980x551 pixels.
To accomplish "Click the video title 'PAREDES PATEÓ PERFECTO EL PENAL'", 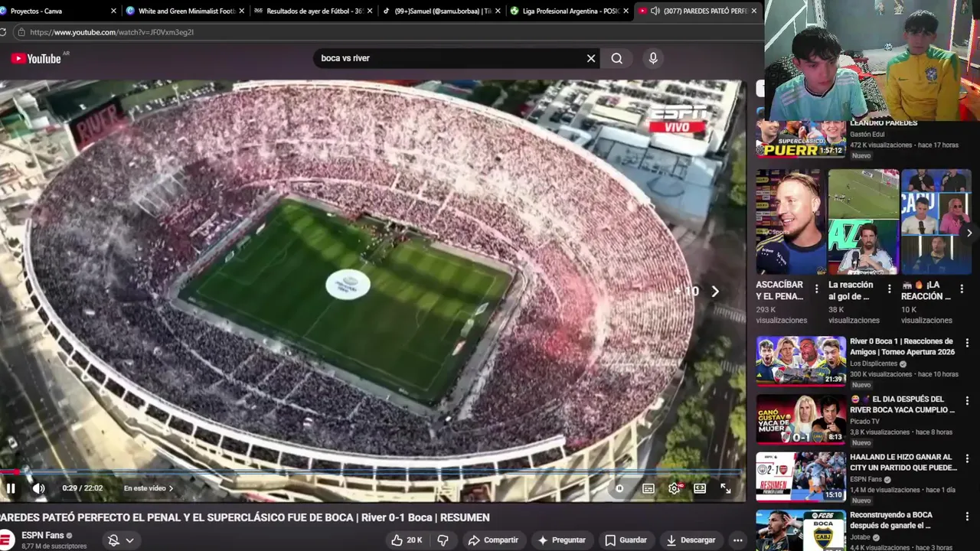I will 244,517.
